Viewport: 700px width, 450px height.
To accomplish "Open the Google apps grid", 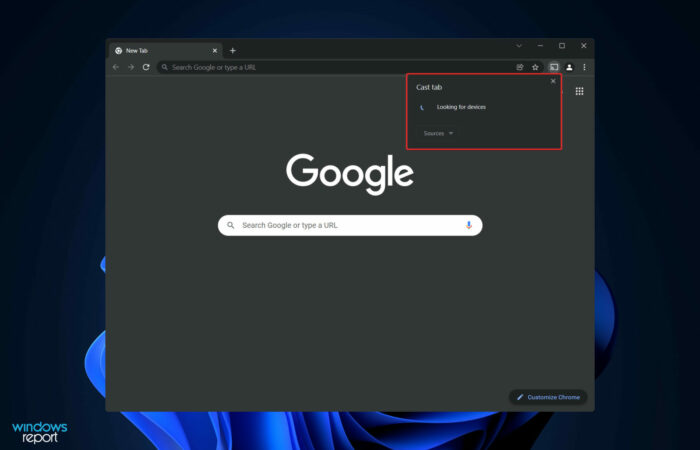I will pos(579,91).
